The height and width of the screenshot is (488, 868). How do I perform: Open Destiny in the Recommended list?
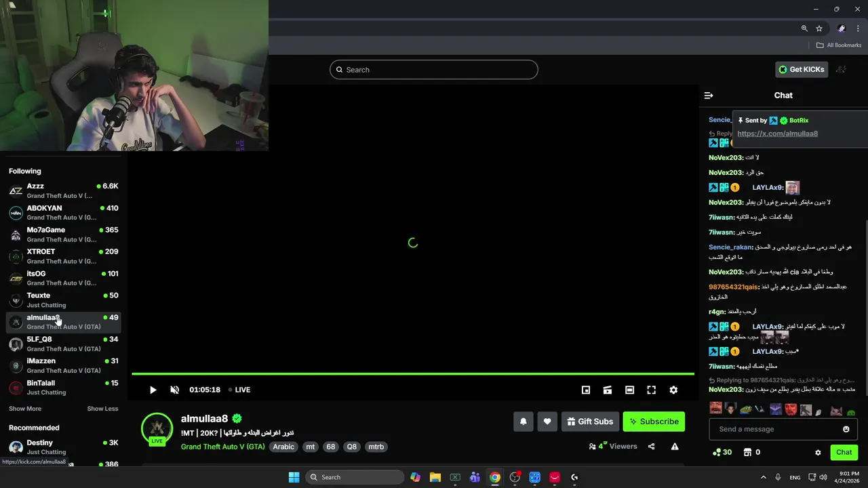(x=64, y=447)
